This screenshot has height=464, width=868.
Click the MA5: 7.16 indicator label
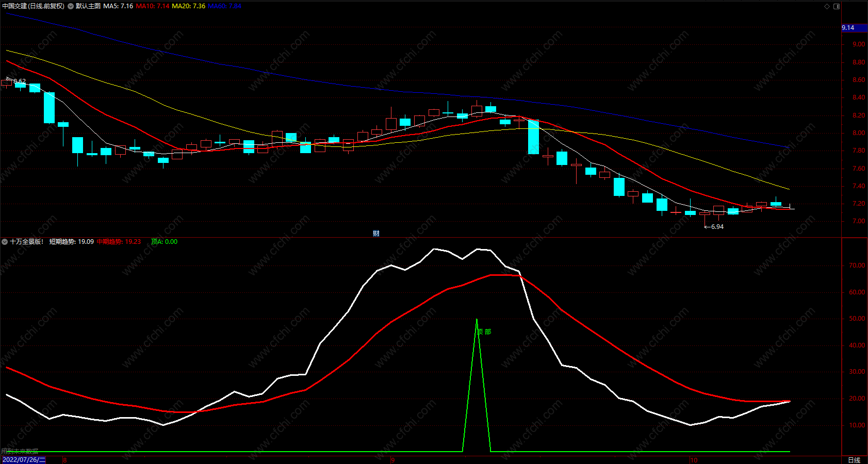coord(118,6)
